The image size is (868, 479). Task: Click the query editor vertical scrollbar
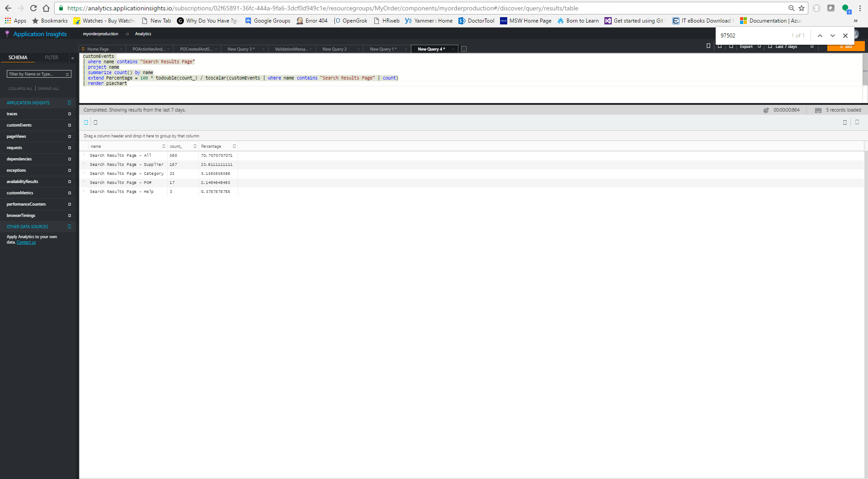pyautogui.click(x=865, y=69)
